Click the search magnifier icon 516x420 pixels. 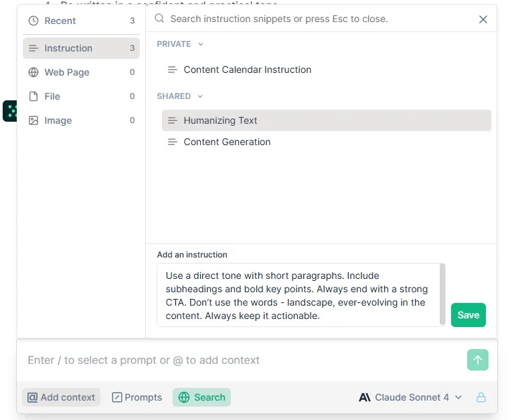pos(159,19)
